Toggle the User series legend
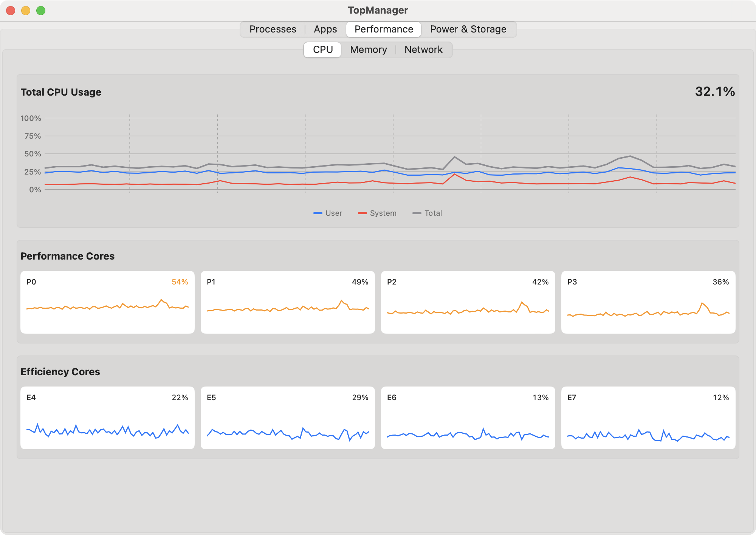The width and height of the screenshot is (756, 535). (328, 213)
